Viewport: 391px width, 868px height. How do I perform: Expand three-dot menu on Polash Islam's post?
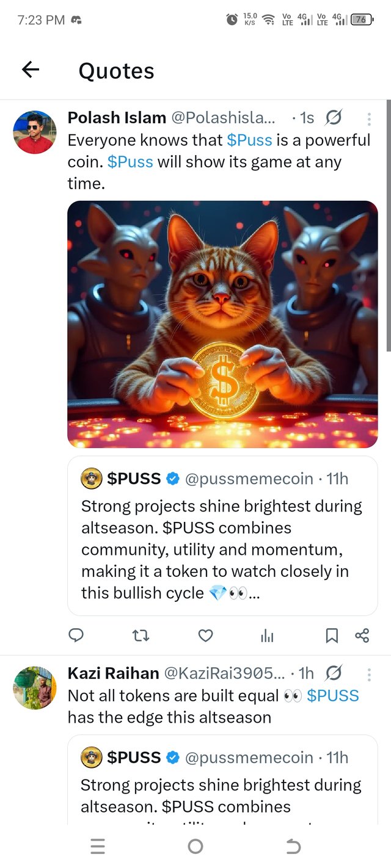click(369, 118)
